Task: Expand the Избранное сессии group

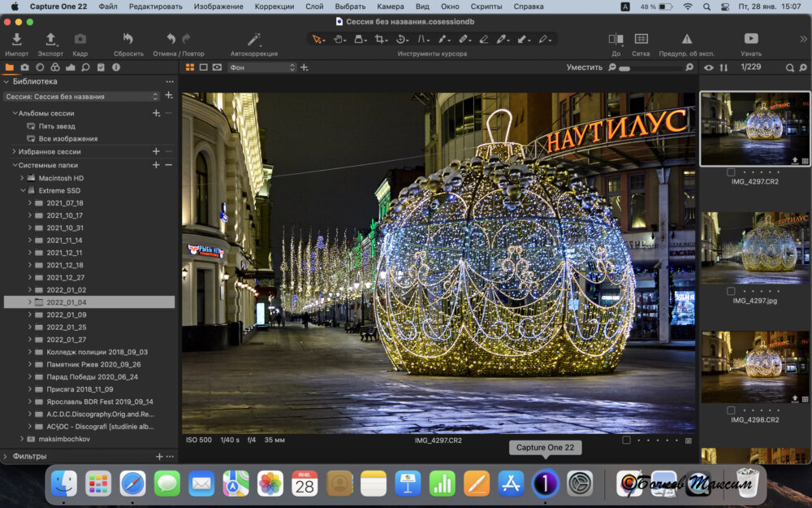Action: click(14, 151)
